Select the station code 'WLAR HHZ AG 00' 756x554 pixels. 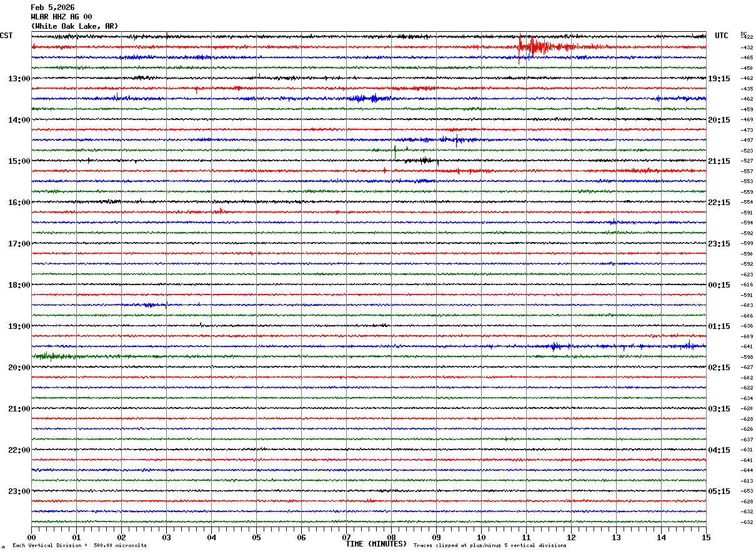[61, 17]
